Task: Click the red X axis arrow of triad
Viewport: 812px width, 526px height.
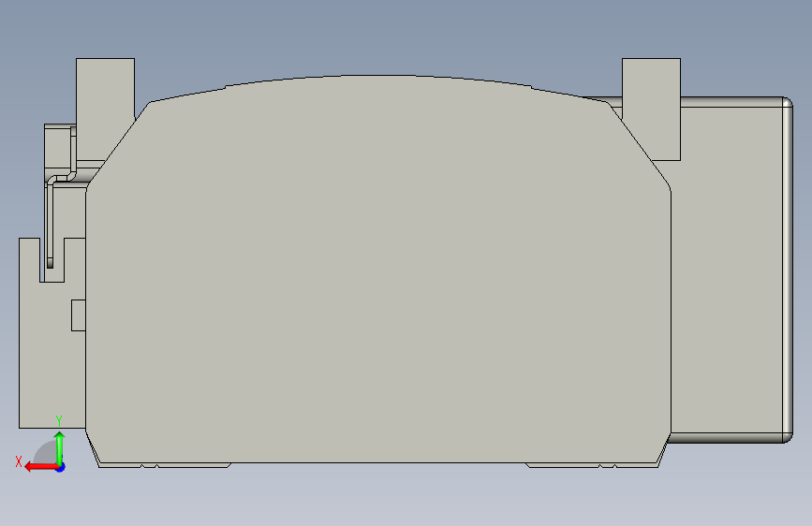Action: tap(40, 467)
